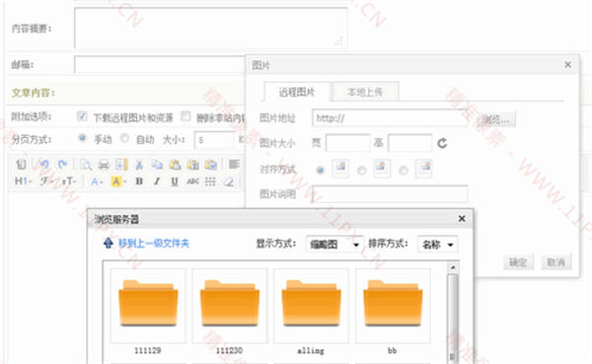592x364 pixels.
Task: Paste as plain text icon
Action: 193,165
